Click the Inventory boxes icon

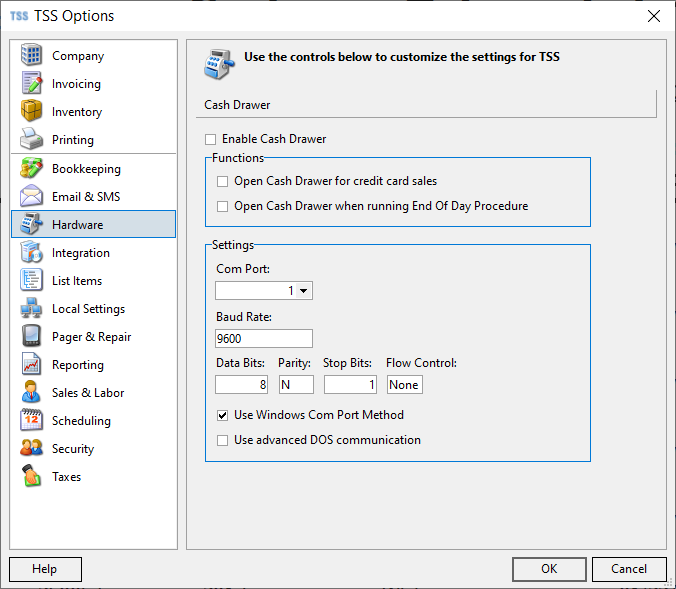[x=31, y=111]
